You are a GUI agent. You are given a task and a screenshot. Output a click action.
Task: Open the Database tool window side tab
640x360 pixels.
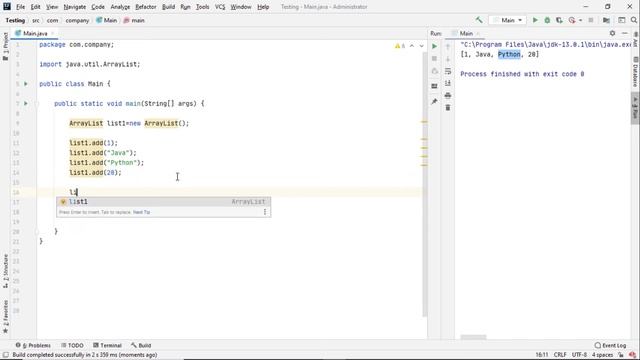(636, 72)
